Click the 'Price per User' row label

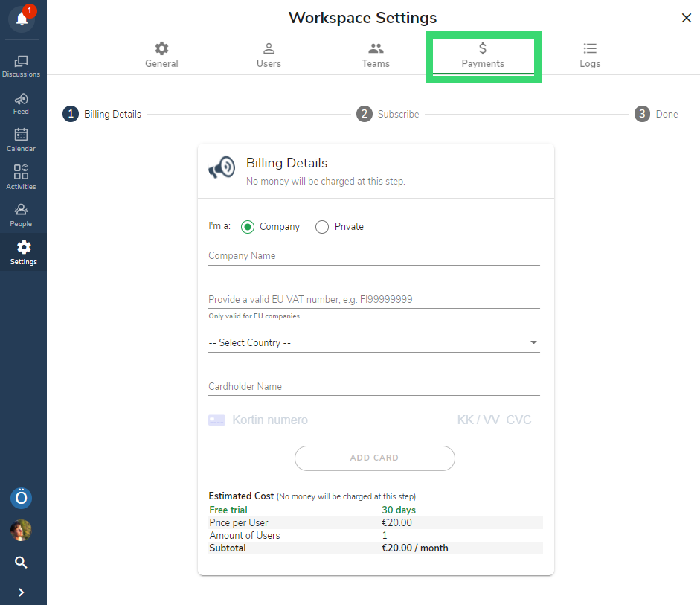click(x=239, y=522)
